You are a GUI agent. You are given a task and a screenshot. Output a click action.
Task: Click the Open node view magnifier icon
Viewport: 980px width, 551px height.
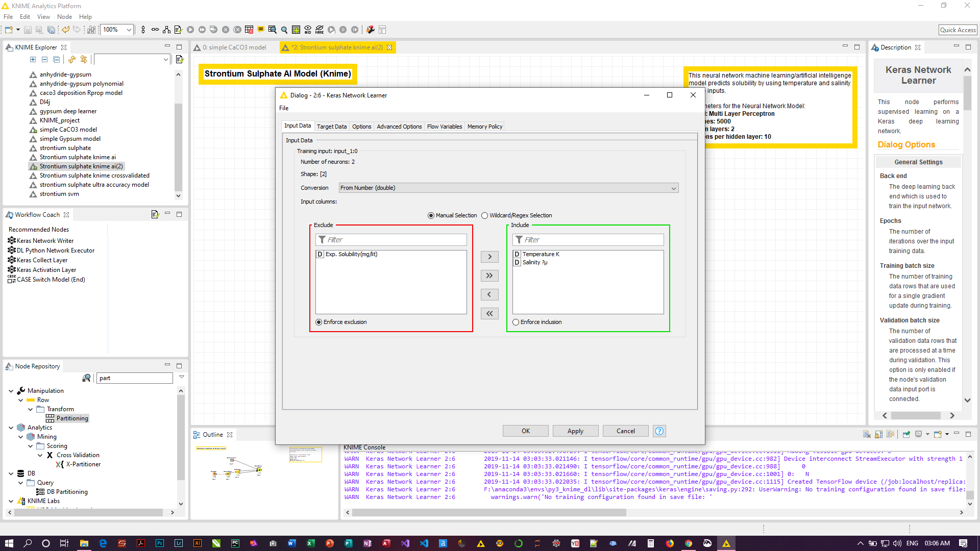coord(284,30)
